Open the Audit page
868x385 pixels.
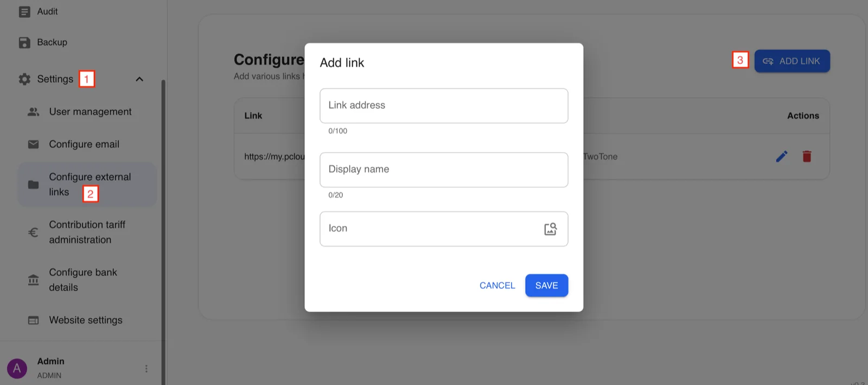click(47, 11)
